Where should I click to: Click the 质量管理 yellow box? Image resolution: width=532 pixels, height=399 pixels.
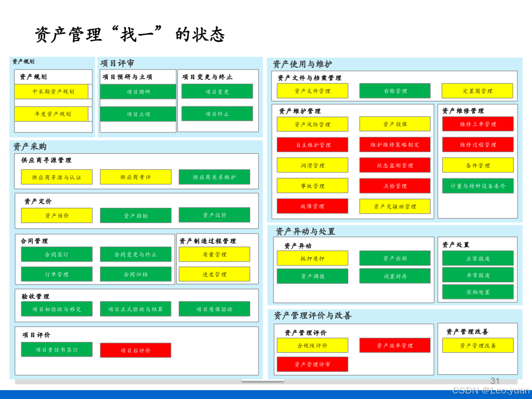[214, 254]
